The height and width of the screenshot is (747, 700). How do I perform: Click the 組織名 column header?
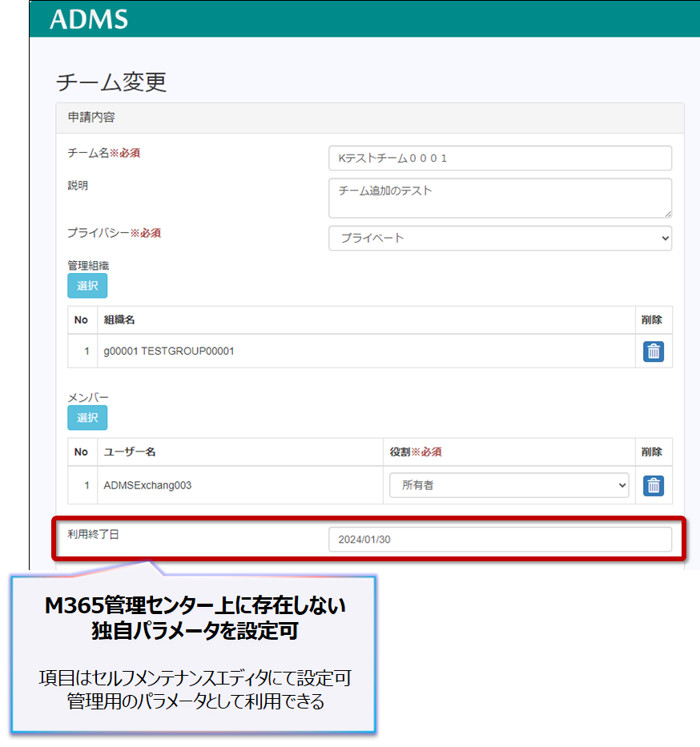119,319
